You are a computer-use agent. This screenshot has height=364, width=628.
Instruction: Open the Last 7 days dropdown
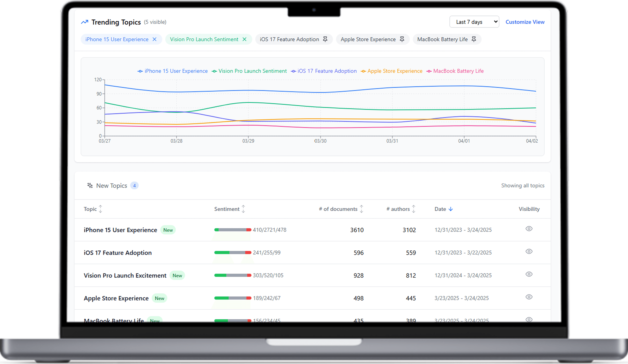click(474, 22)
